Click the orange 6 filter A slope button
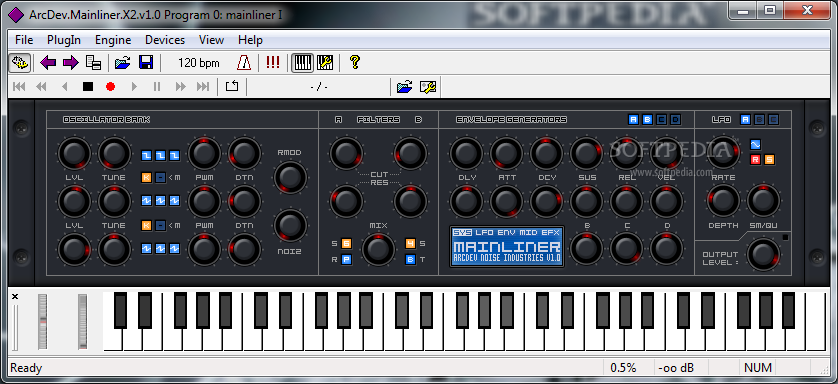Image resolution: width=838 pixels, height=384 pixels. pyautogui.click(x=346, y=244)
